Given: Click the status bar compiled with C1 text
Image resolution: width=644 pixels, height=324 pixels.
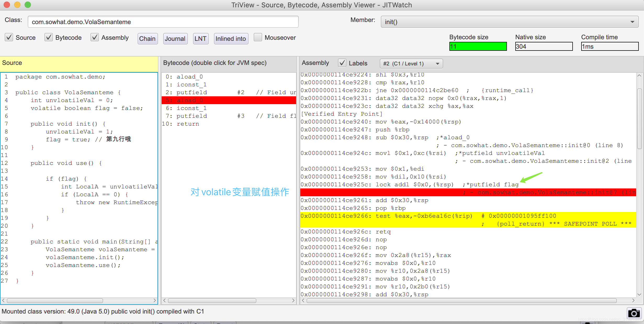Looking at the screenshot, I should 103,311.
